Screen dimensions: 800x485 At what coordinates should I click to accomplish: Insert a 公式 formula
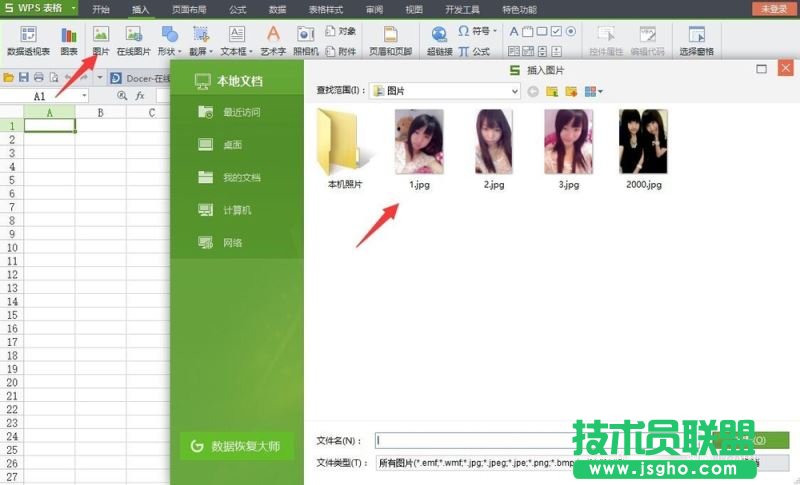click(474, 51)
